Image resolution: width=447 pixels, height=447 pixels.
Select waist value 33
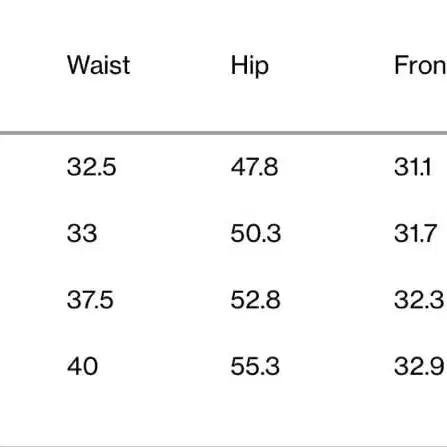[82, 233]
